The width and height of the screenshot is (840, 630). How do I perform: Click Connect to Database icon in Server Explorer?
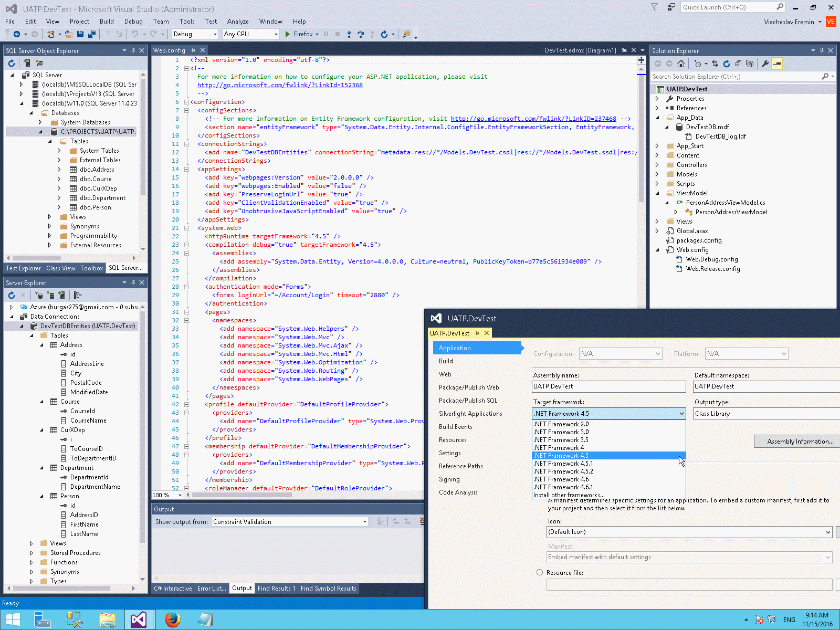39,295
